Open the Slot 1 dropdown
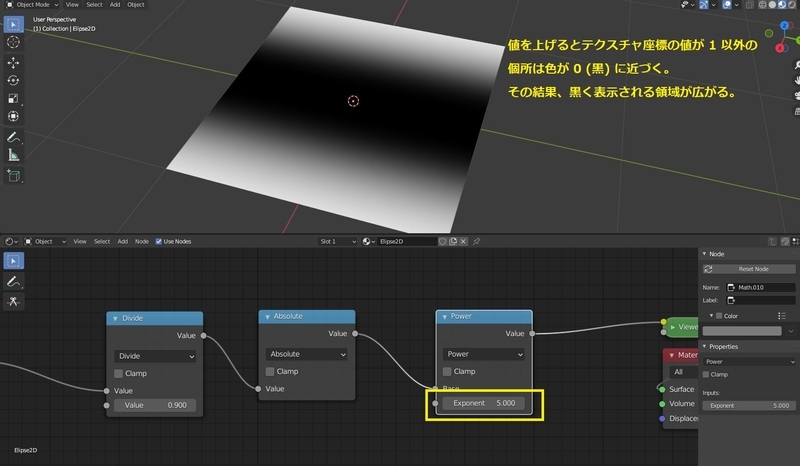Image resolution: width=800 pixels, height=466 pixels. pos(337,241)
